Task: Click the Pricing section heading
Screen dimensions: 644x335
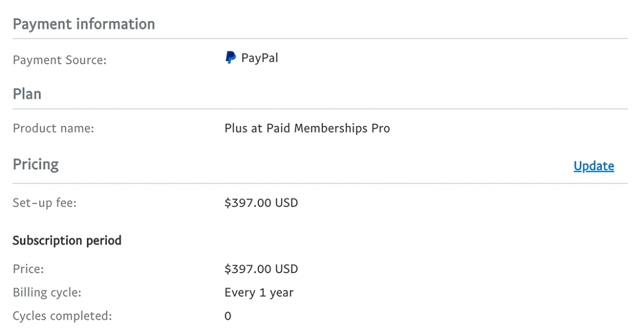Action: click(35, 164)
